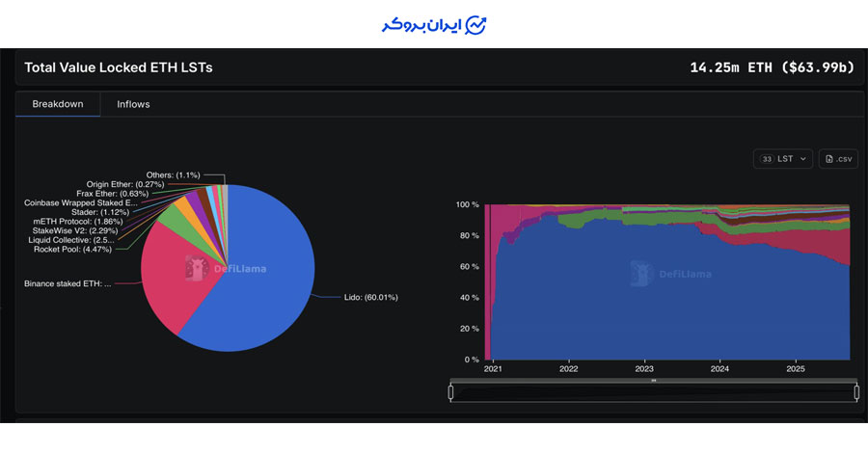The image size is (868, 454).
Task: Click the right handle of time range slider
Action: [x=856, y=392]
